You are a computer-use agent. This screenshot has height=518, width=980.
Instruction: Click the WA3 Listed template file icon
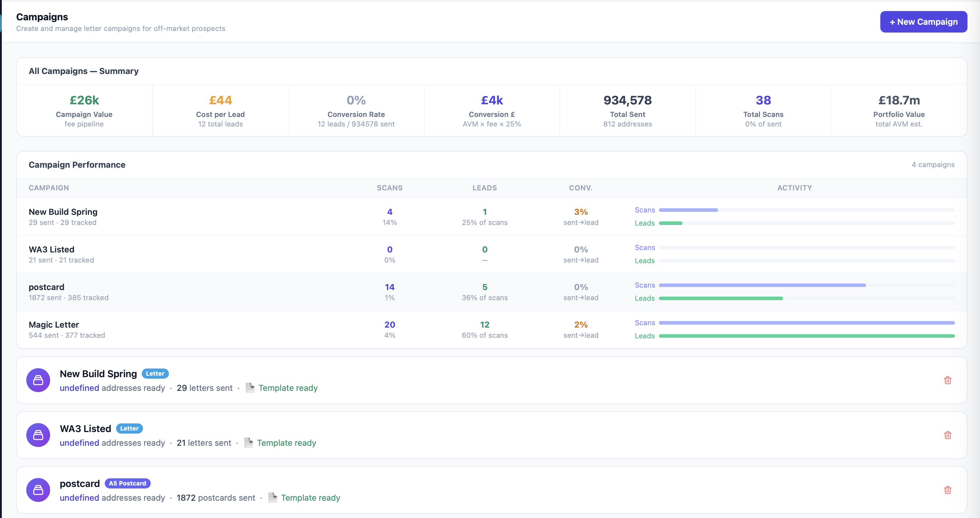(x=248, y=442)
